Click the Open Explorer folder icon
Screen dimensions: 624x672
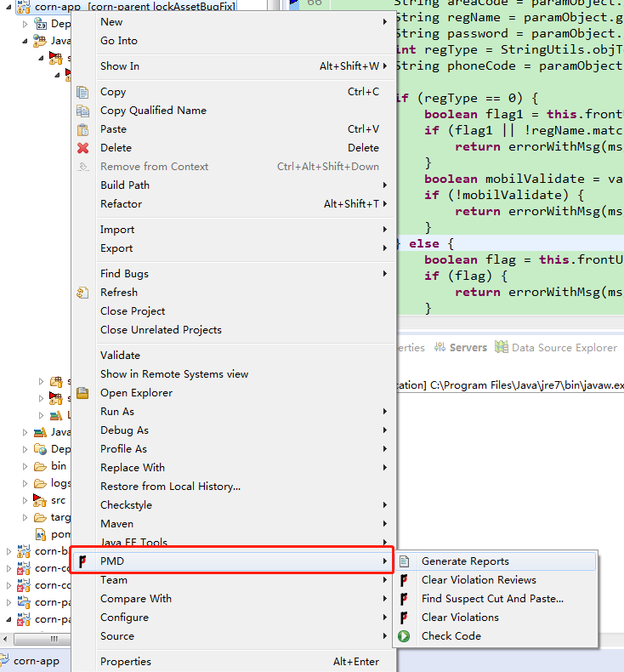[82, 393]
